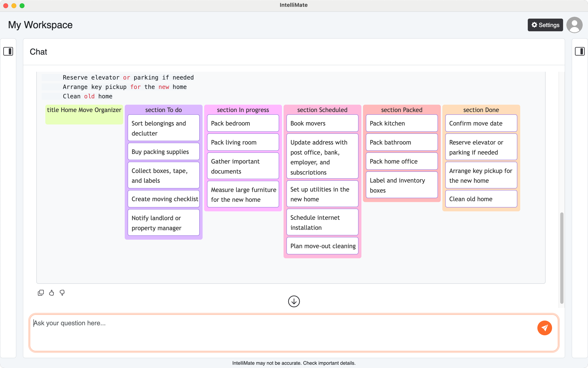
Task: Select the Measure large furniture card
Action: (243, 194)
